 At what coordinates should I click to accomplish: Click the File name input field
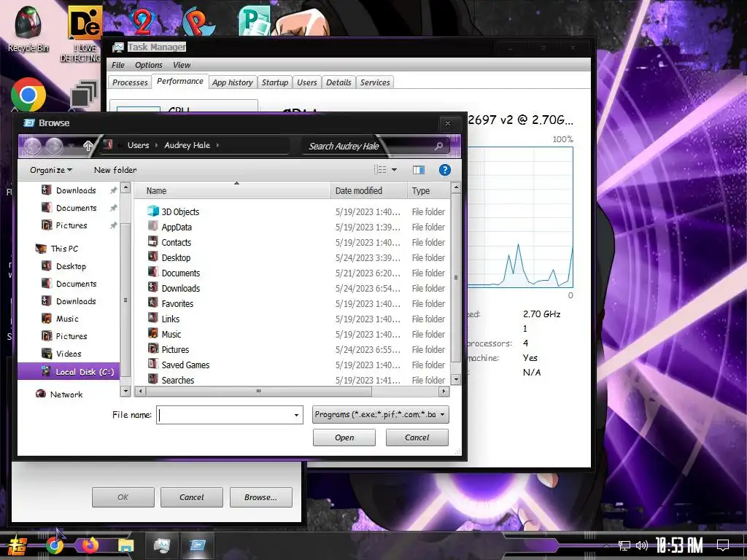tap(225, 415)
